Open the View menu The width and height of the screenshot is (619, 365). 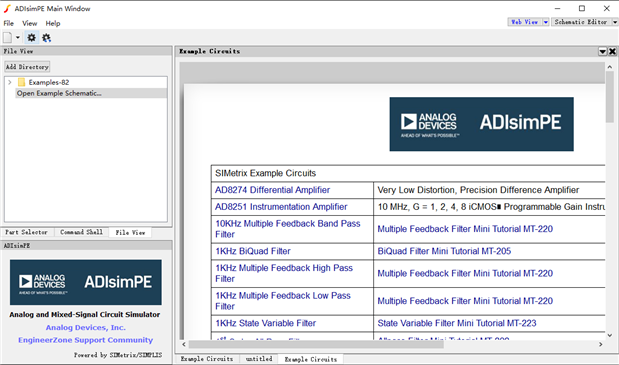coord(30,23)
